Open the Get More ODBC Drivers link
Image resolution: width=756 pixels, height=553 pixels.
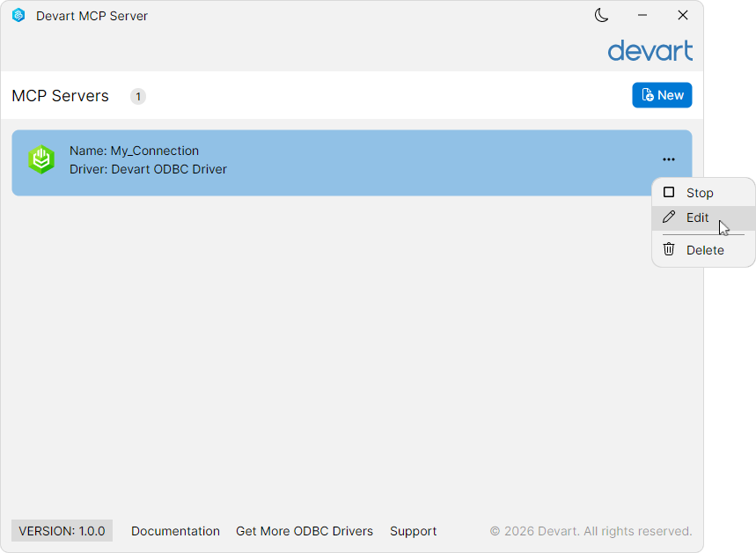(x=305, y=531)
